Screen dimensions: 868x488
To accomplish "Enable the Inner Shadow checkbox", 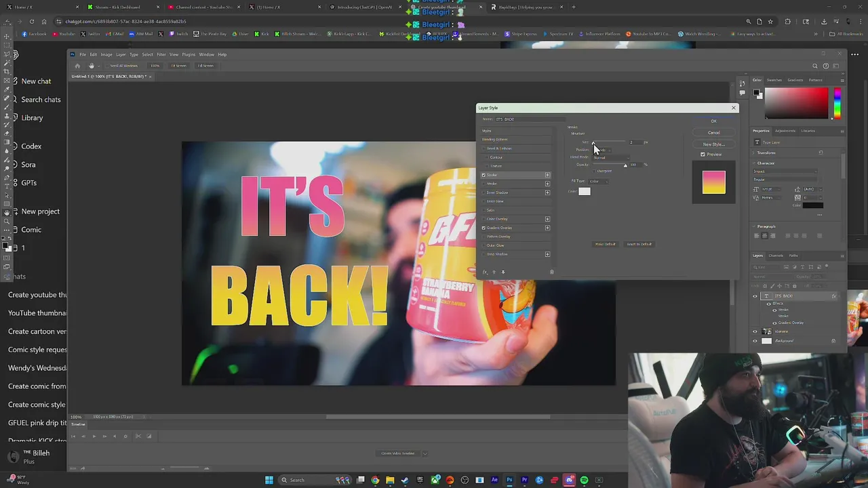I will click(484, 192).
